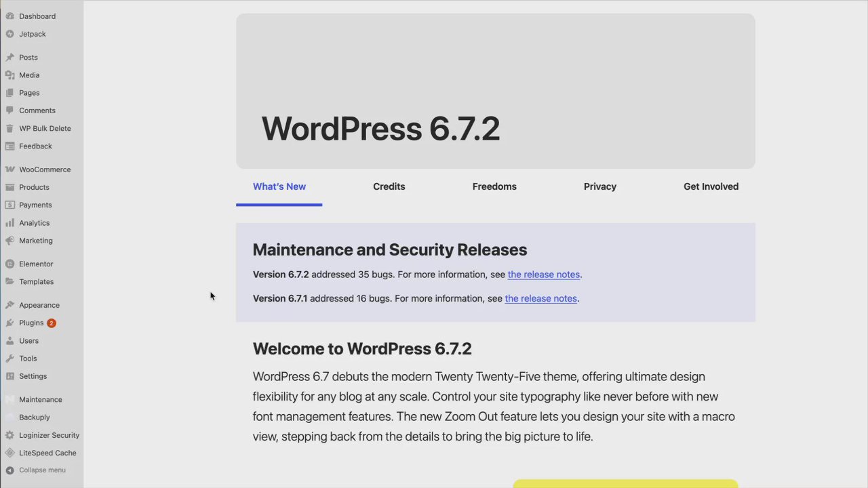Click the Elementor logo icon
The image size is (868, 488).
(x=9, y=264)
